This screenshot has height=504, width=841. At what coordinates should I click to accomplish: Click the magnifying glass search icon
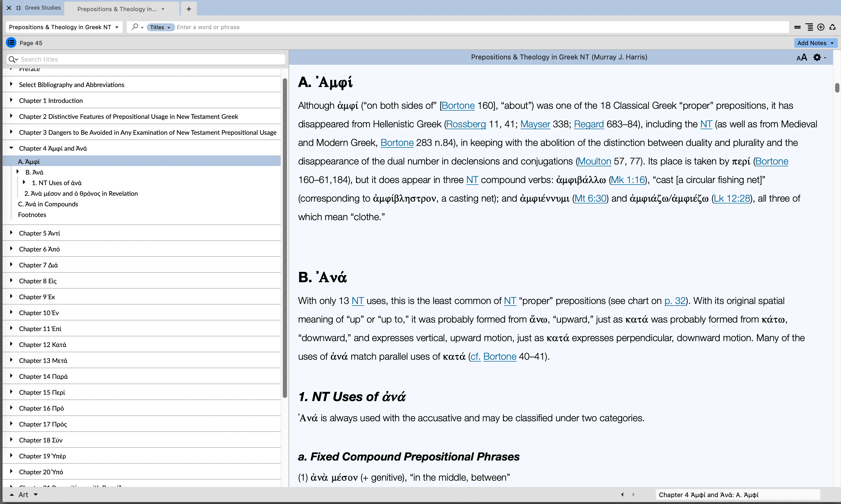tap(135, 27)
